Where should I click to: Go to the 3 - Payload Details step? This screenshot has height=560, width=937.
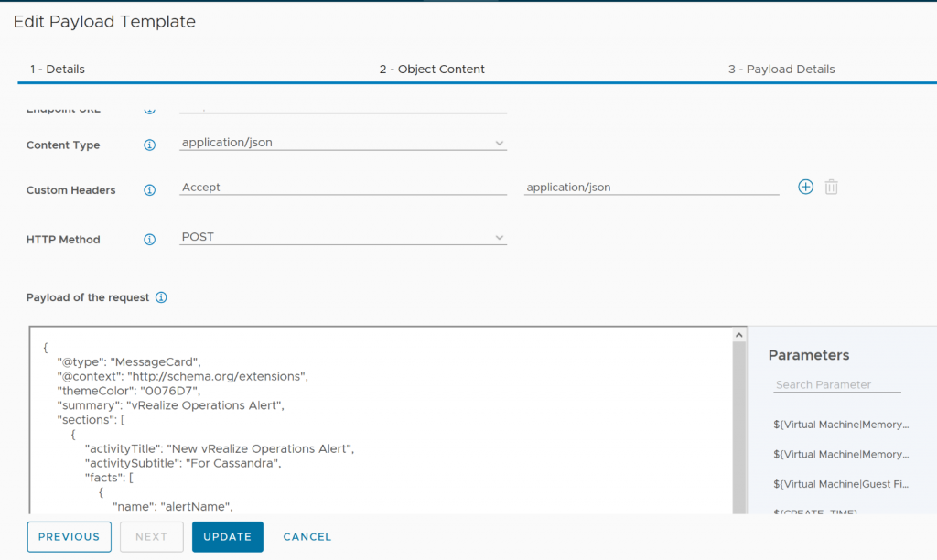pos(781,70)
